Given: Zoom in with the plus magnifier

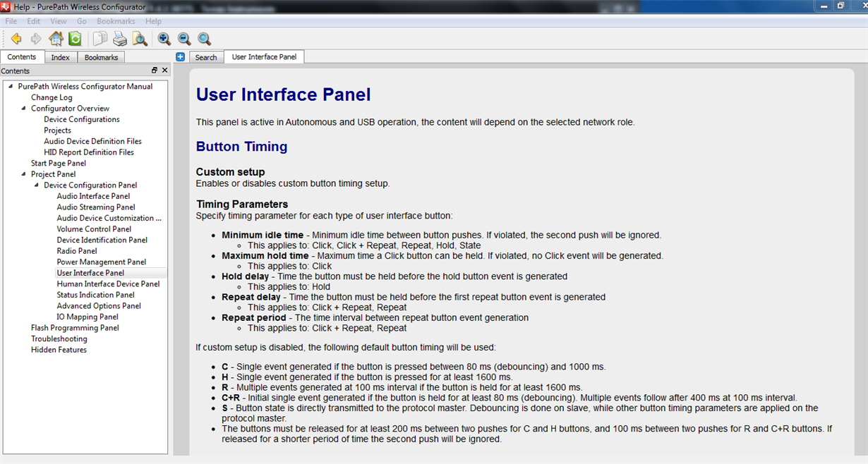Looking at the screenshot, I should click(164, 39).
